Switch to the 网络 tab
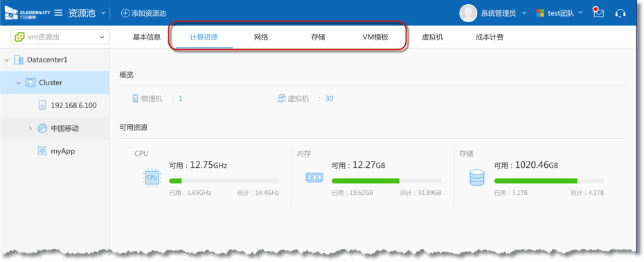The image size is (644, 262). [x=261, y=37]
